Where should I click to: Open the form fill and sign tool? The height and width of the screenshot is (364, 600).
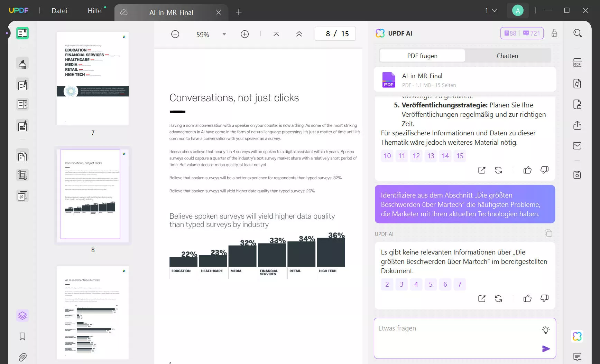[x=22, y=126]
